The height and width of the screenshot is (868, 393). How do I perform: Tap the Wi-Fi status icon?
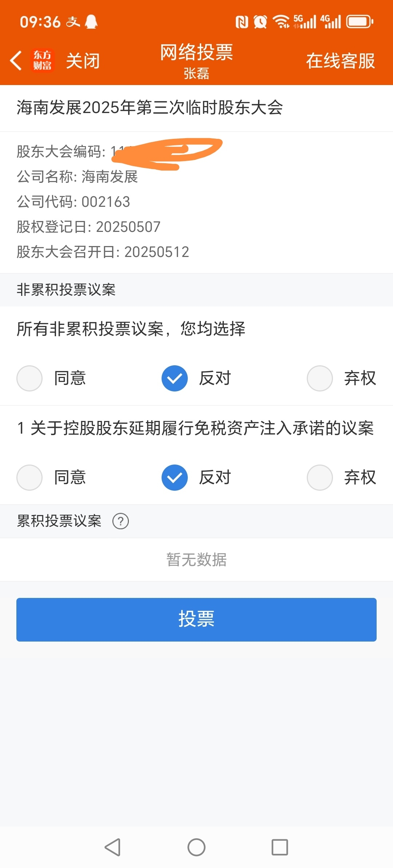click(x=281, y=22)
